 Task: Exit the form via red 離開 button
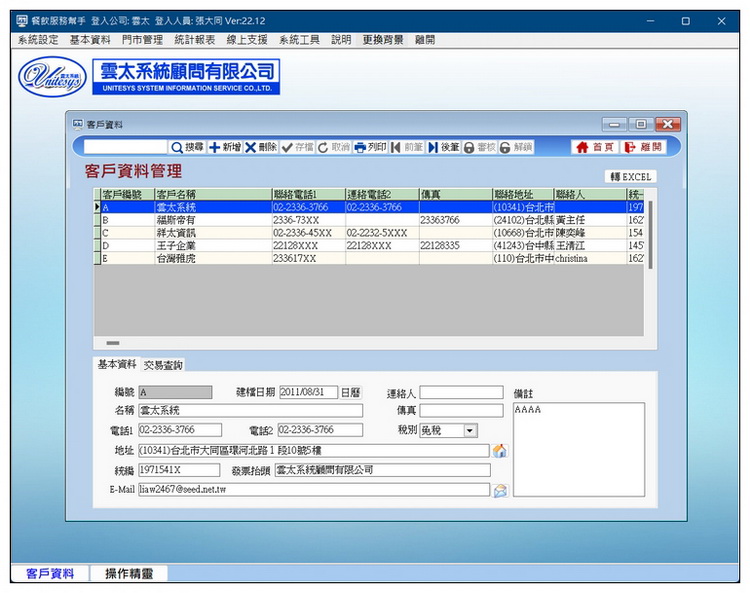click(643, 147)
